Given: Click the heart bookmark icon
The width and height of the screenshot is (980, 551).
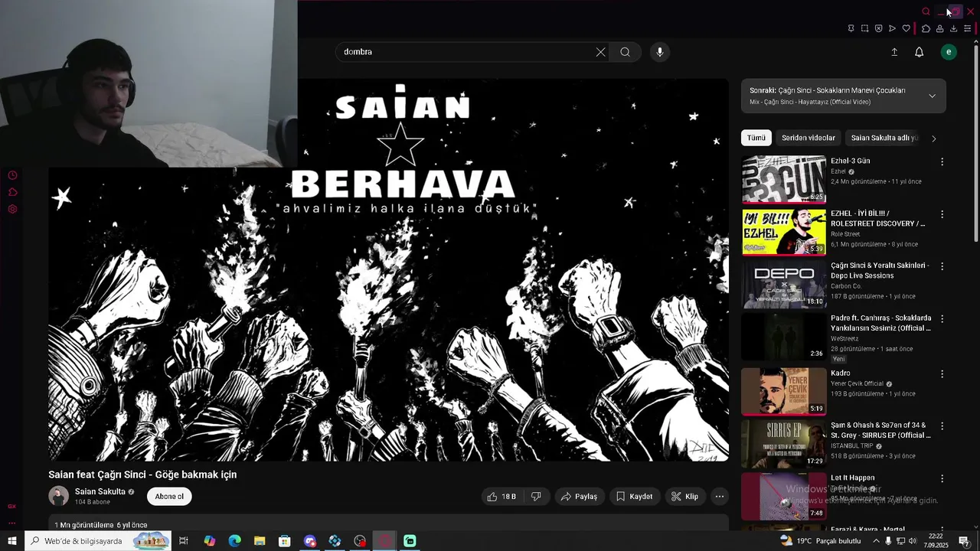Looking at the screenshot, I should tap(906, 28).
